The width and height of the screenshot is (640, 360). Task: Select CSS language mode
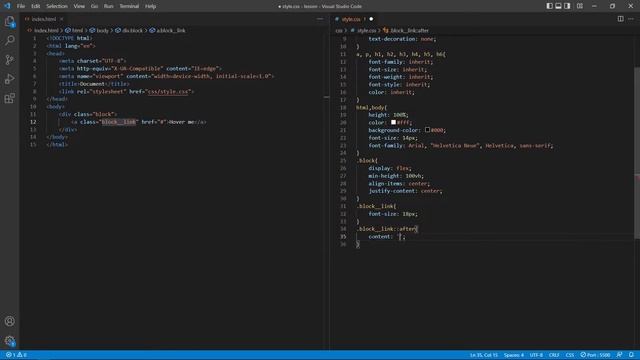[x=570, y=355]
